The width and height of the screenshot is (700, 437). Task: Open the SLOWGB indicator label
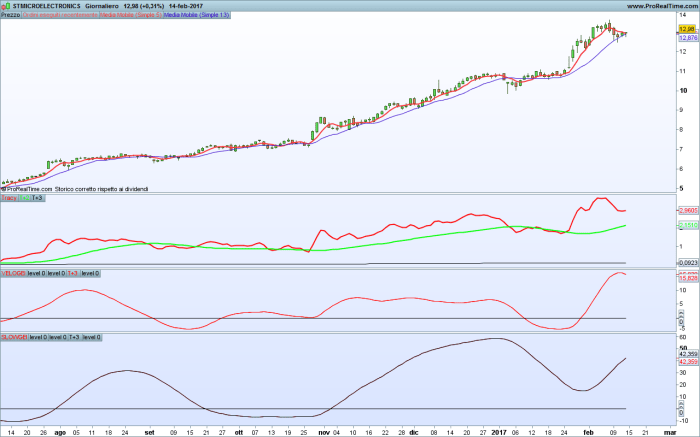point(14,338)
